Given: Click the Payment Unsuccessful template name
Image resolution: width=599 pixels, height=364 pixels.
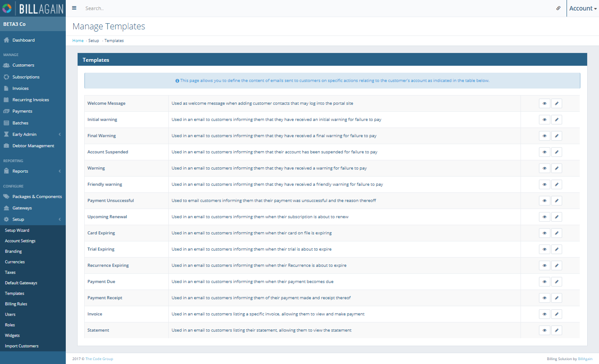Looking at the screenshot, I should tap(111, 201).
